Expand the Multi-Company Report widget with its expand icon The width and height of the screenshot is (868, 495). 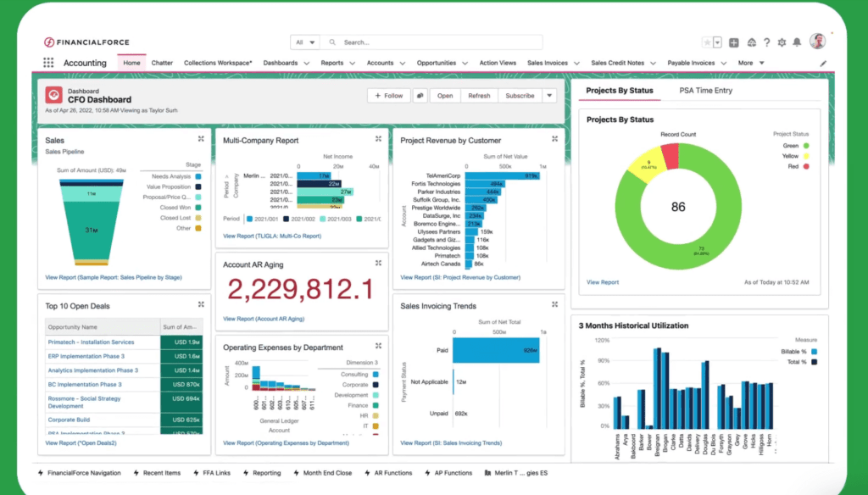378,139
